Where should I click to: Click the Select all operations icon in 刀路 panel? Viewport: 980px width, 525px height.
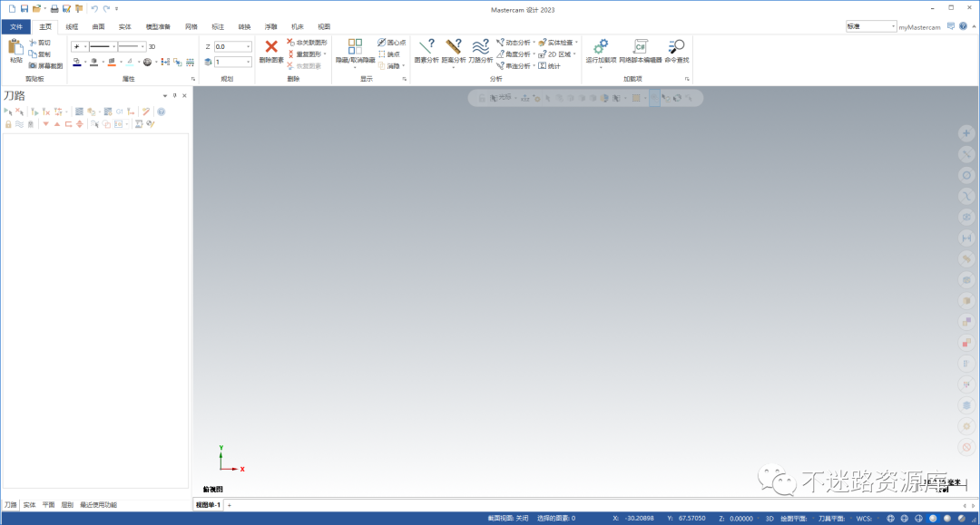click(8, 112)
